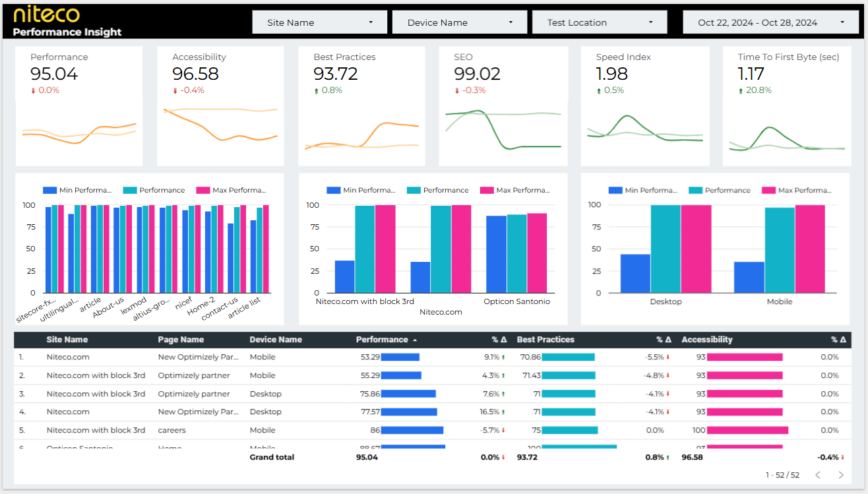The width and height of the screenshot is (868, 494).
Task: Sort table by Best Practices column
Action: coord(545,340)
